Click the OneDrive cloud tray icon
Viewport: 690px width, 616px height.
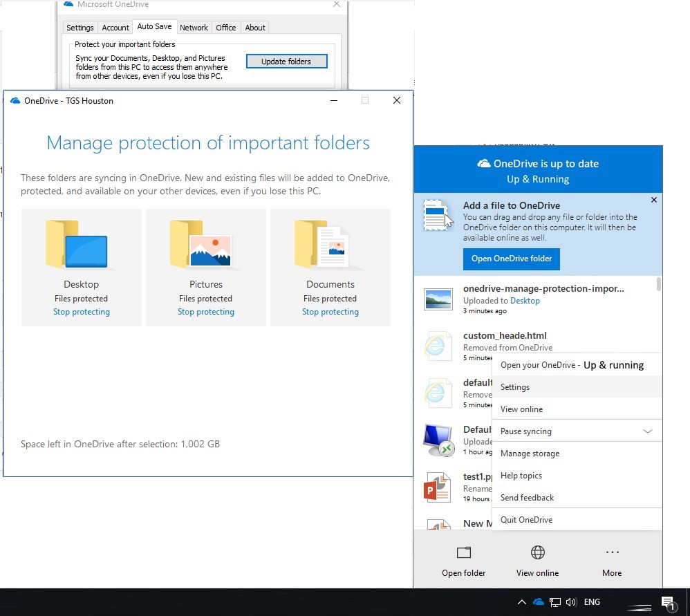point(539,602)
